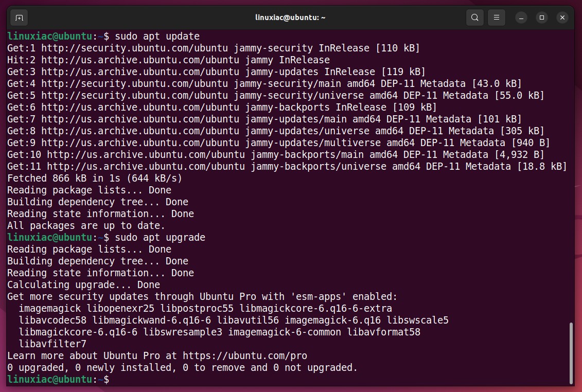Click the libavformat58 package name
Viewport: 582px width, 392px height.
pos(384,332)
